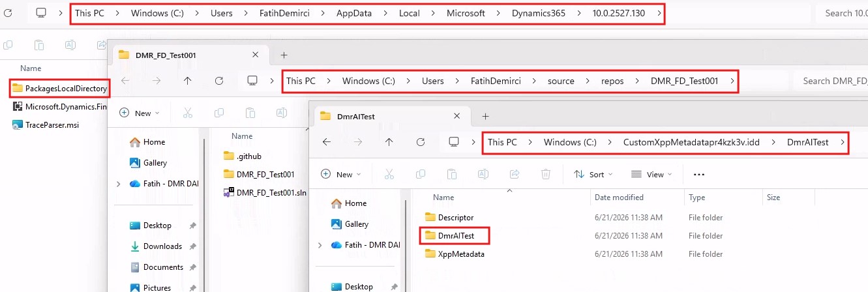Go back in the DMR_FD_Test001 window
The width and height of the screenshot is (868, 292).
pos(125,81)
